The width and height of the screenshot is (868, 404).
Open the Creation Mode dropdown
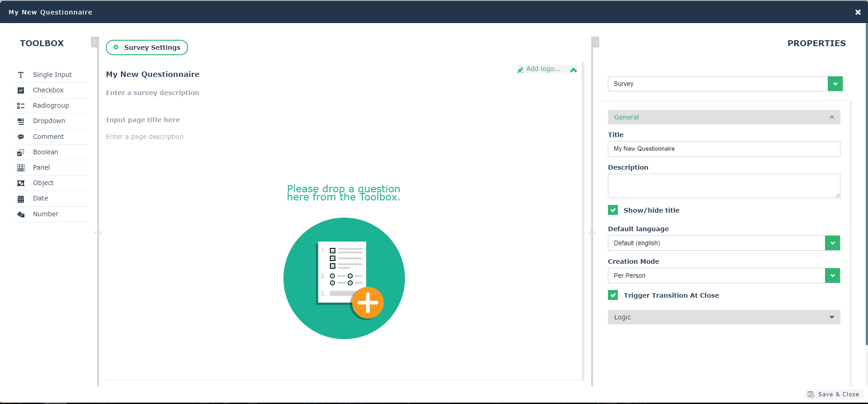(832, 276)
